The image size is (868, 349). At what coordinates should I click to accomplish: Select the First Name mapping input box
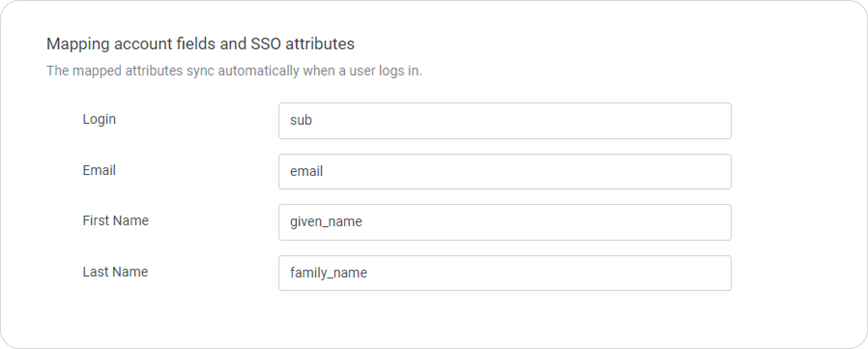click(x=505, y=222)
